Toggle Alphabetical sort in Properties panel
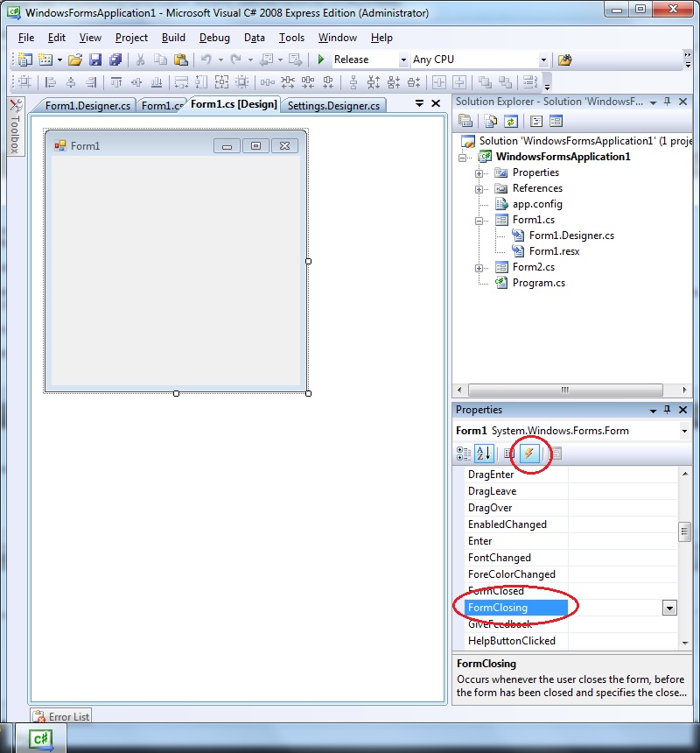This screenshot has width=700, height=753. (x=484, y=454)
